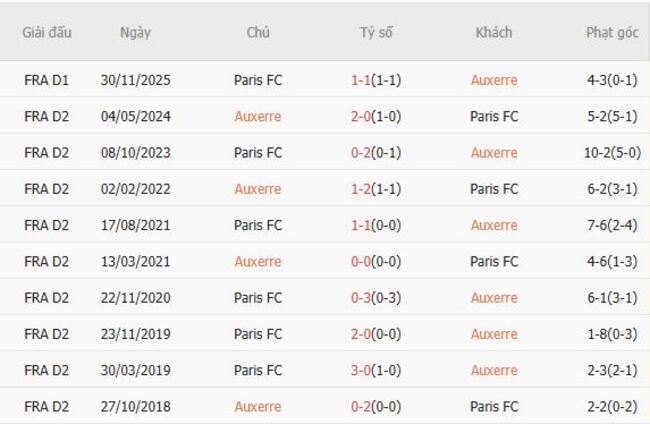Open the 1-2 score from 02/02/2022
This screenshot has width=650, height=424.
[x=361, y=189]
